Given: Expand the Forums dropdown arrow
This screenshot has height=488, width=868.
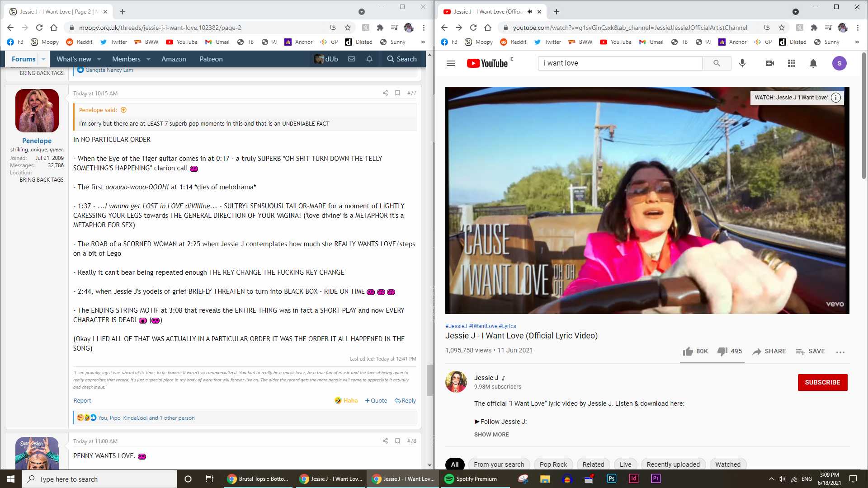Looking at the screenshot, I should coord(43,59).
